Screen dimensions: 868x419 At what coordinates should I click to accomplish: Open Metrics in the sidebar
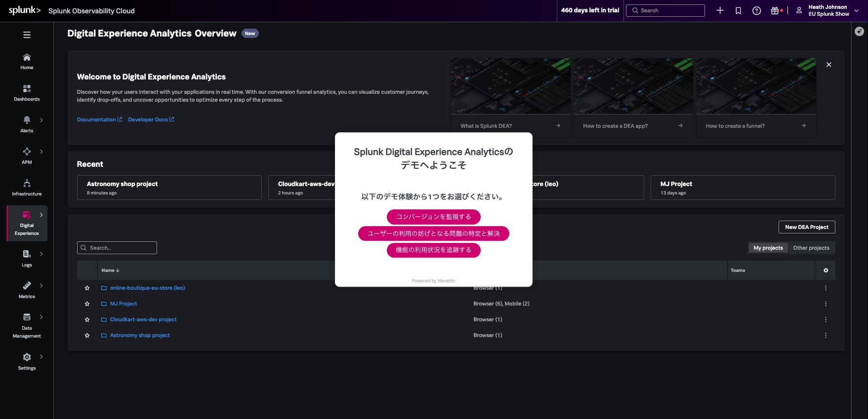pos(27,290)
